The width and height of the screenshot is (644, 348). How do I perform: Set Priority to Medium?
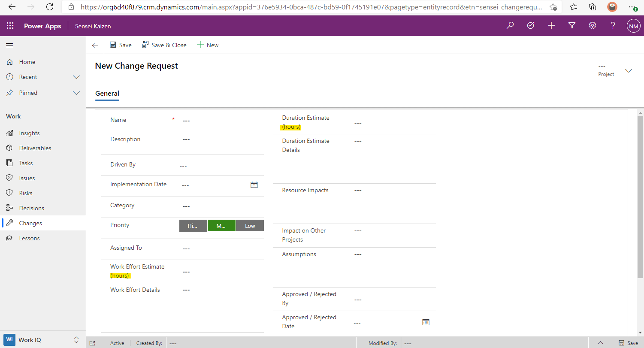click(221, 226)
